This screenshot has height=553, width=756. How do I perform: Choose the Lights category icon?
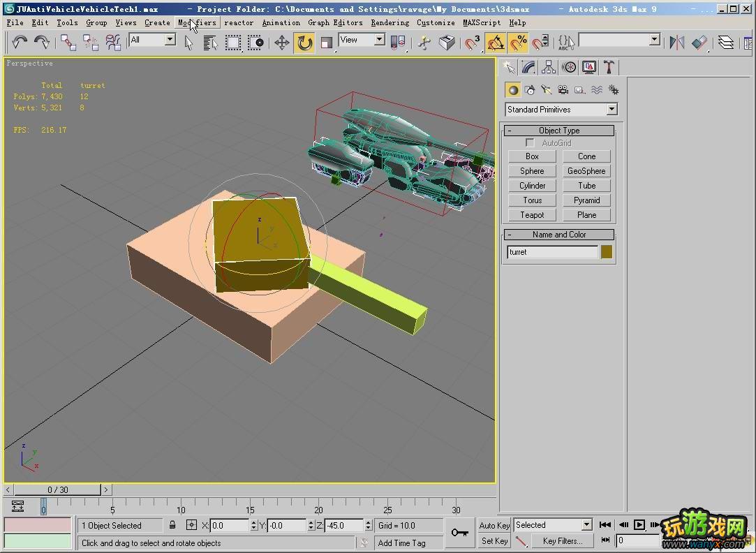click(546, 90)
